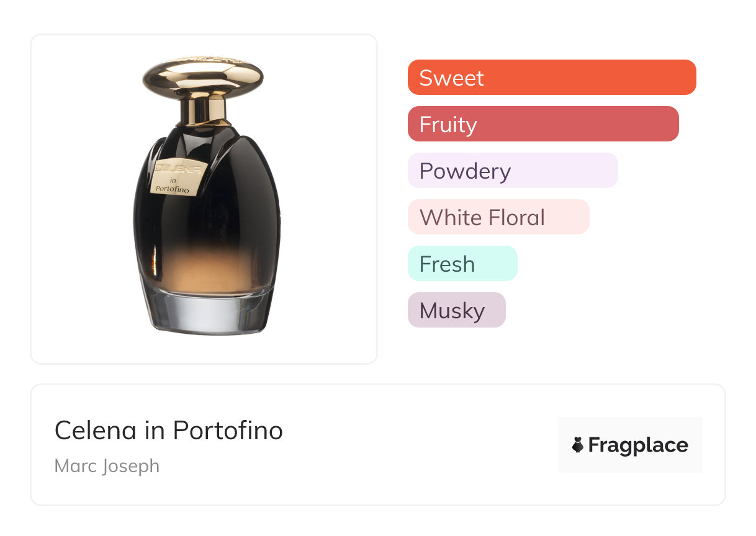Open the Celena in Portofino title
Viewport: 756px width, 536px height.
coord(168,430)
